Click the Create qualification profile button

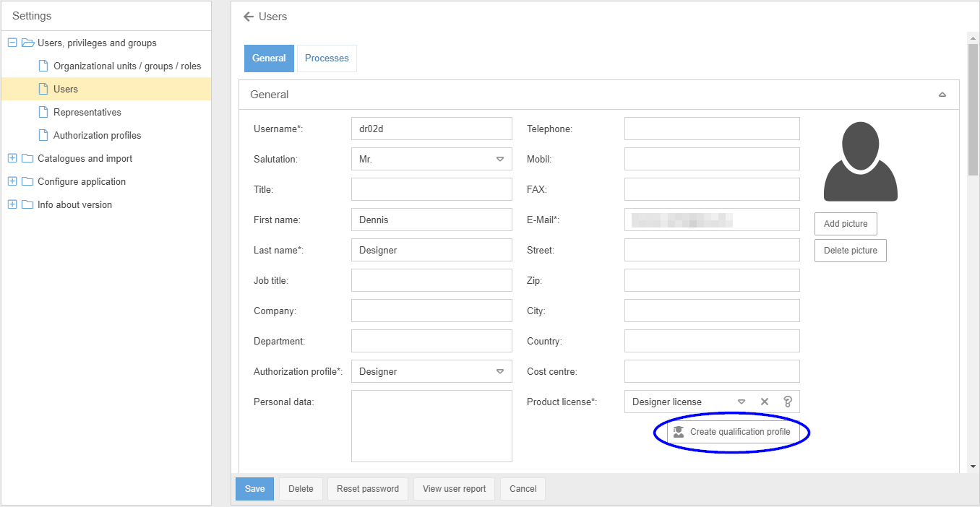click(733, 432)
